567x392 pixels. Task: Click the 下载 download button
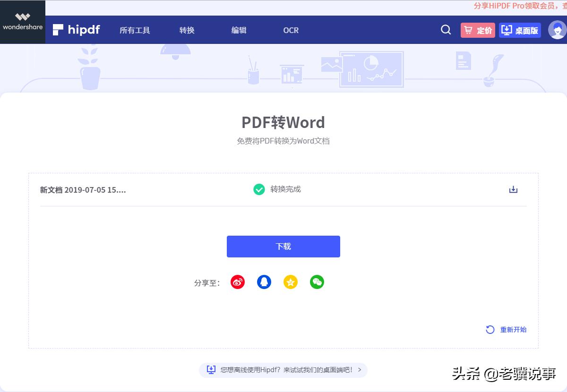(x=283, y=246)
